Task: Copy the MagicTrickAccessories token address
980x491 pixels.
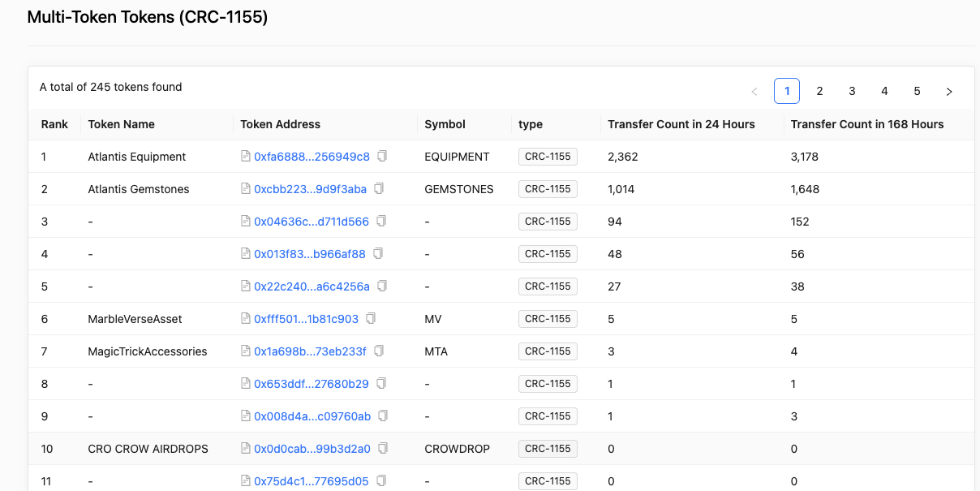Action: tap(378, 351)
